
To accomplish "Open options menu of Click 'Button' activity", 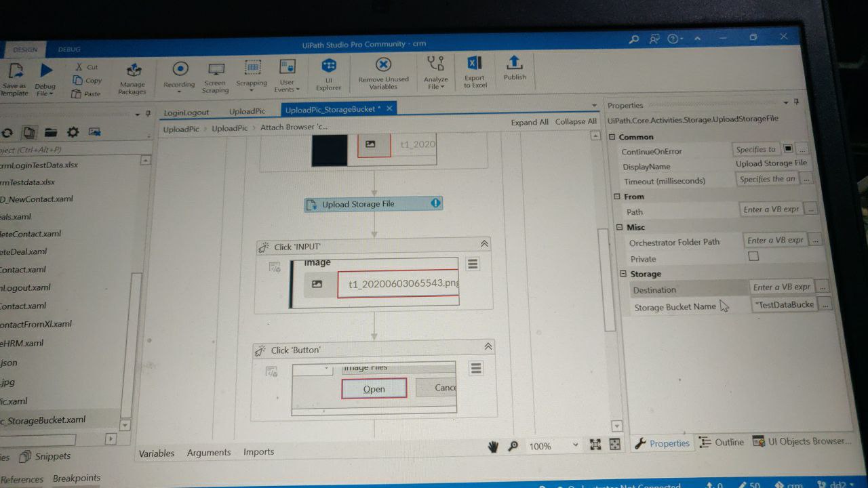I will point(476,368).
